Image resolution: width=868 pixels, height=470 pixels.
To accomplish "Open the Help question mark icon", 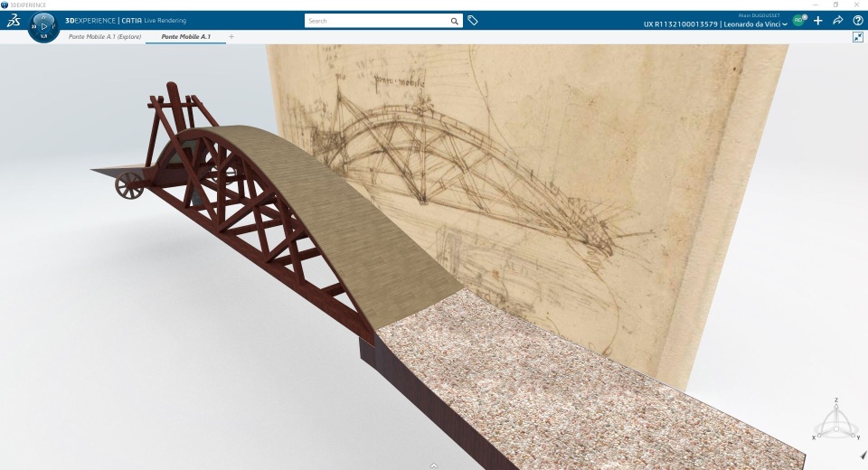I will pyautogui.click(x=857, y=21).
